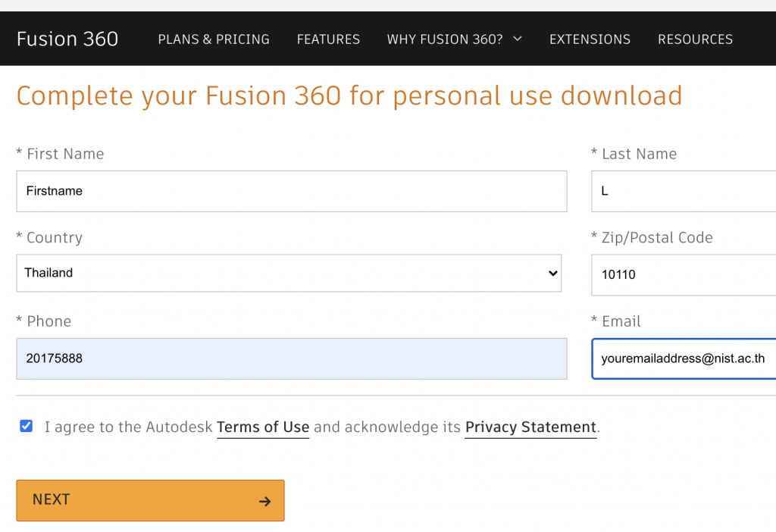Click the Fusion 360 logo text
The height and width of the screenshot is (532, 776).
click(x=67, y=39)
